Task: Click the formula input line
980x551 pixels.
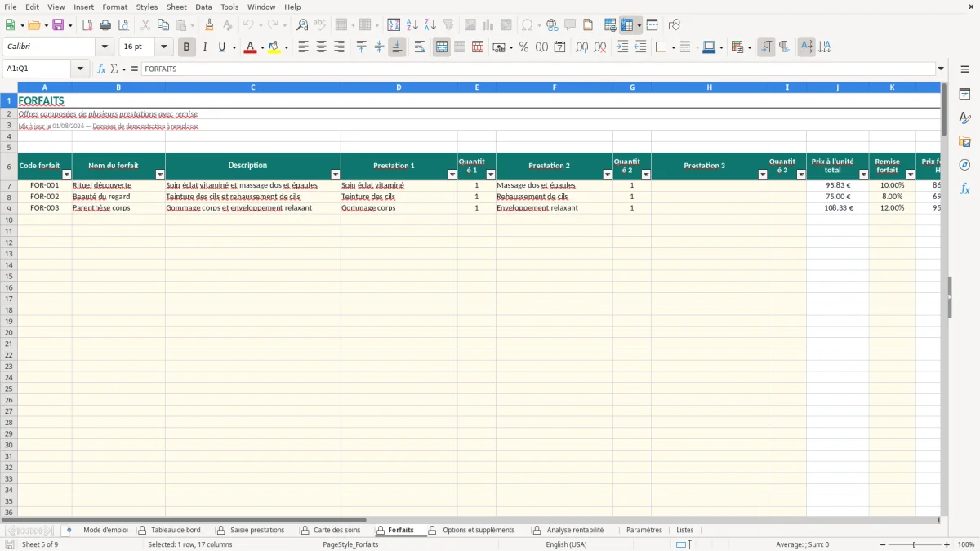Action: click(x=538, y=69)
